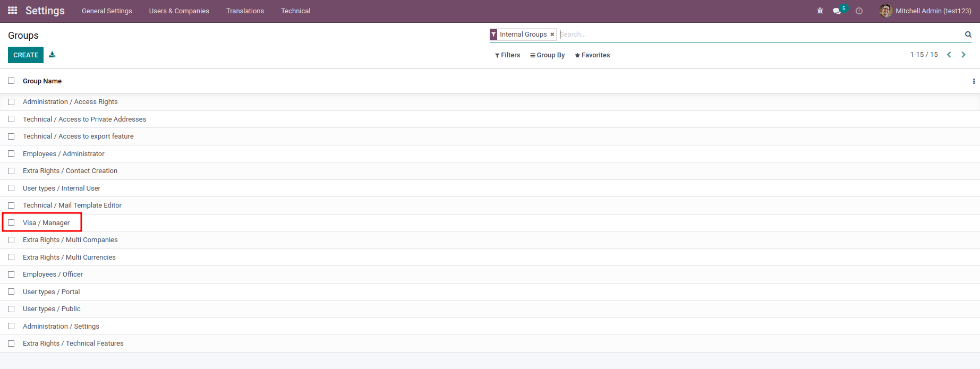Viewport: 980px width, 369px height.
Task: Open Technical / Access to Private Addresses row
Action: tap(84, 119)
